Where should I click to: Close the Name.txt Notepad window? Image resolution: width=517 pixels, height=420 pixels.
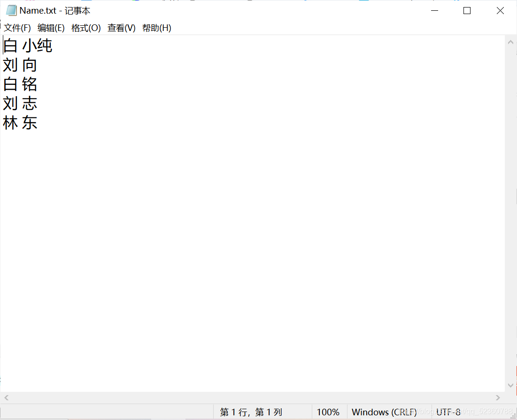500,10
